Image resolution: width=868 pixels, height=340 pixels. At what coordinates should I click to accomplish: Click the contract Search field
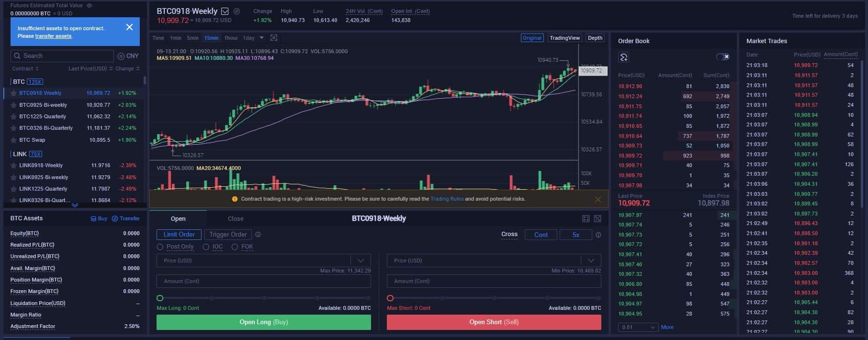click(62, 56)
